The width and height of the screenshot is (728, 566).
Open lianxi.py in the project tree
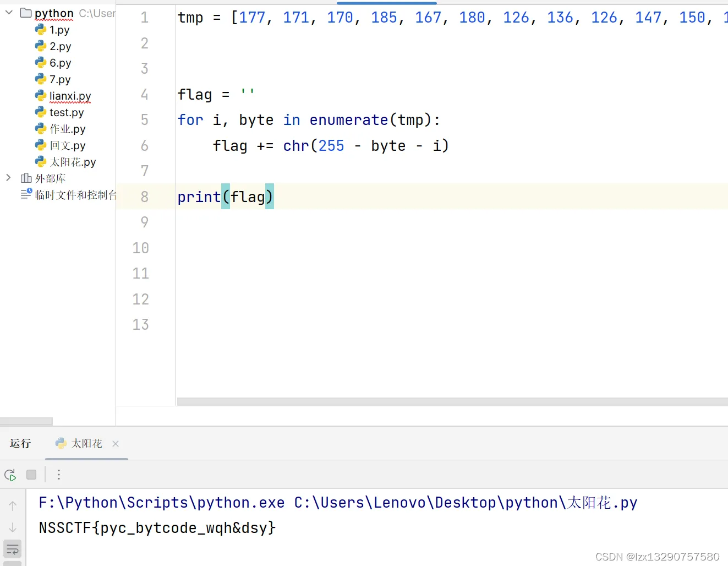coord(70,96)
